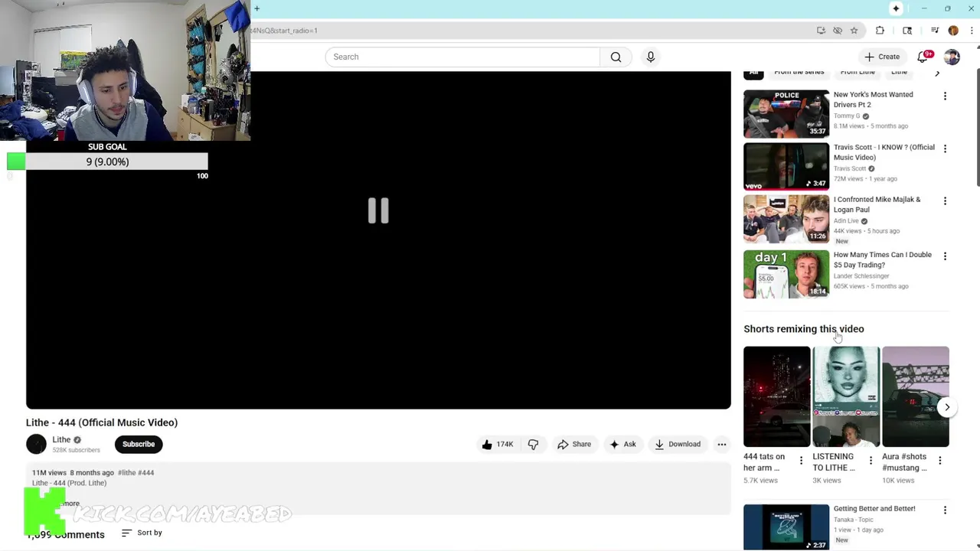Start voice search with microphone icon
Image resolution: width=980 pixels, height=551 pixels.
(x=651, y=57)
